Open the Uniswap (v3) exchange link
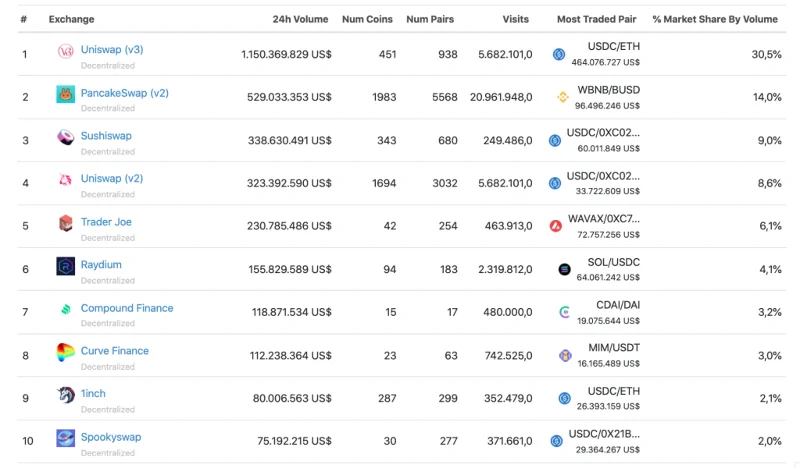The width and height of the screenshot is (800, 468). [112, 50]
